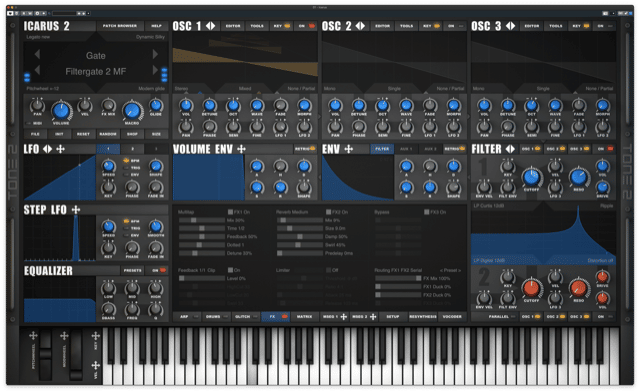Click the Volume Env move cross icon
This screenshot has height=392, width=640.
[242, 149]
